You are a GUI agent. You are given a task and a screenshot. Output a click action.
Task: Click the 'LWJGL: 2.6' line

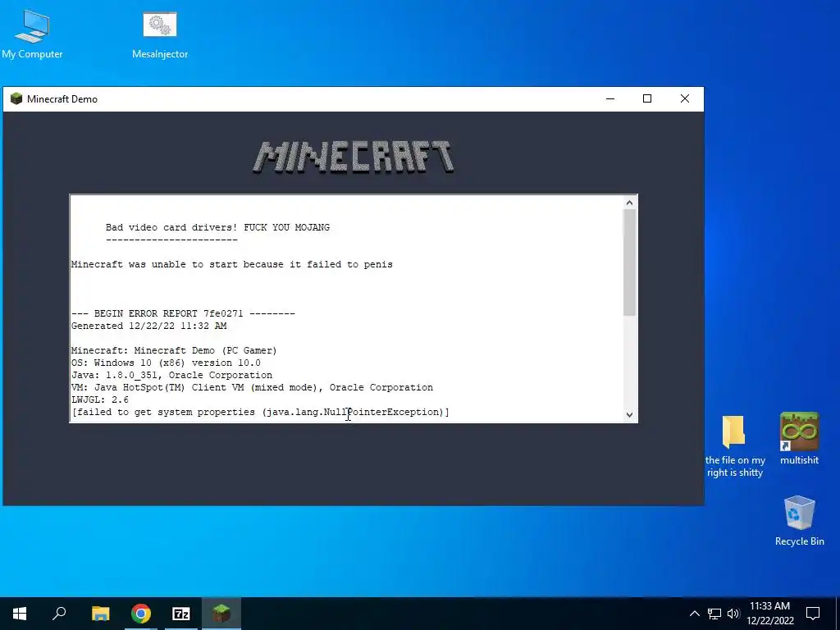[100, 399]
